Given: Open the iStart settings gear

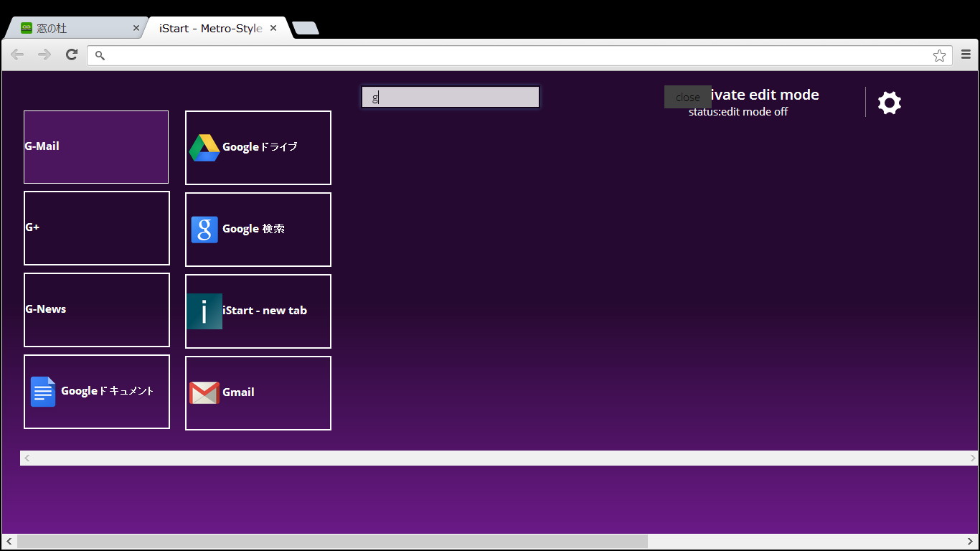Looking at the screenshot, I should [x=890, y=103].
